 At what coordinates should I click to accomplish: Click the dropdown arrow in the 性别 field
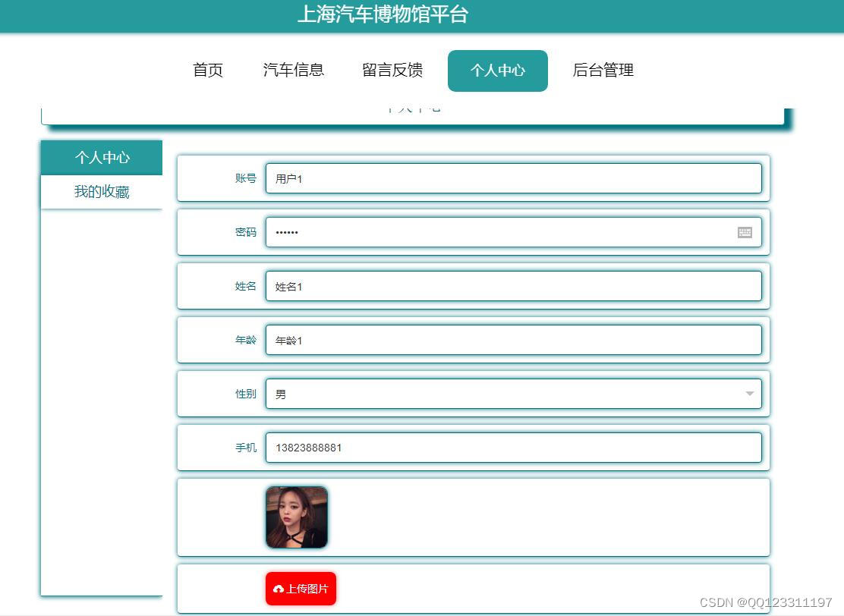(x=748, y=393)
